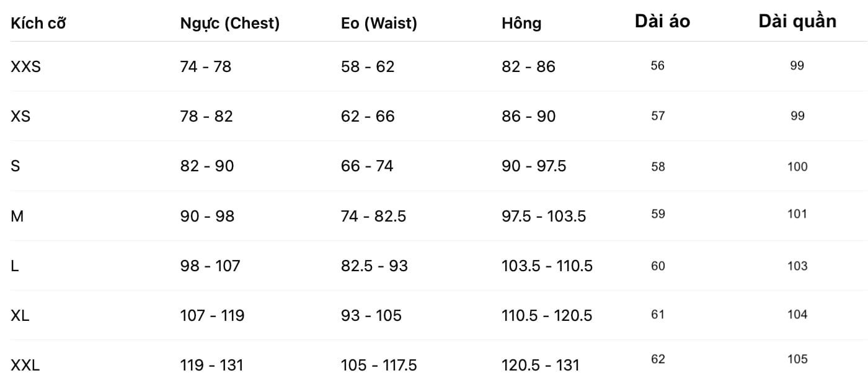Screen dimensions: 868x391
Task: Click shirt length value 57
Action: [x=658, y=115]
